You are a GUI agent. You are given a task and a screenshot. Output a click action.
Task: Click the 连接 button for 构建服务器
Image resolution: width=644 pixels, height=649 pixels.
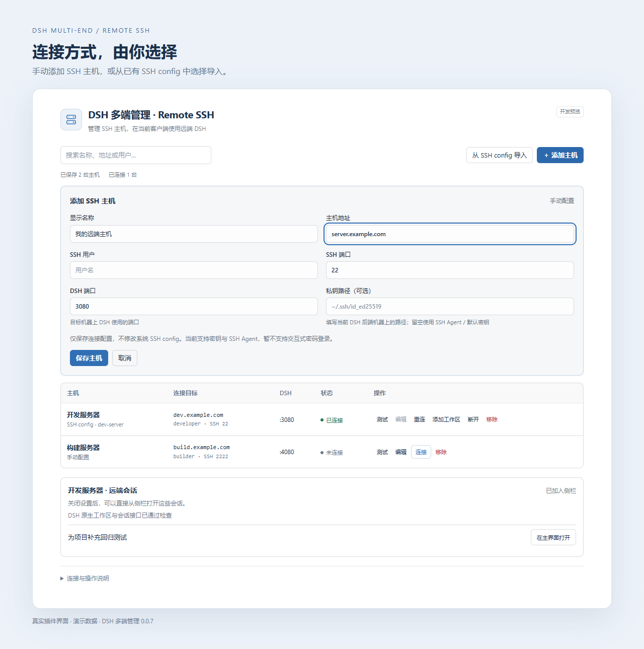(x=421, y=452)
